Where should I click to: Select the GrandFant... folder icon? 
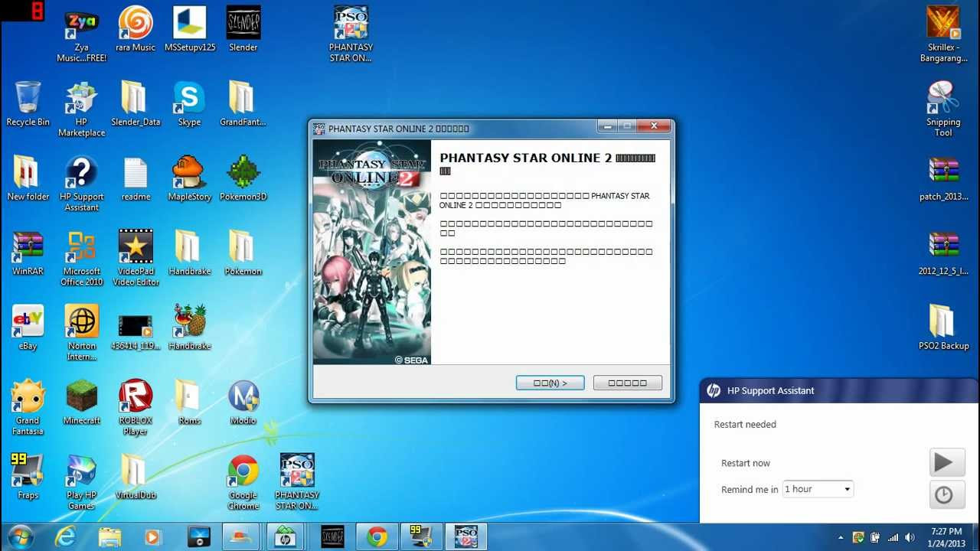pyautogui.click(x=243, y=104)
